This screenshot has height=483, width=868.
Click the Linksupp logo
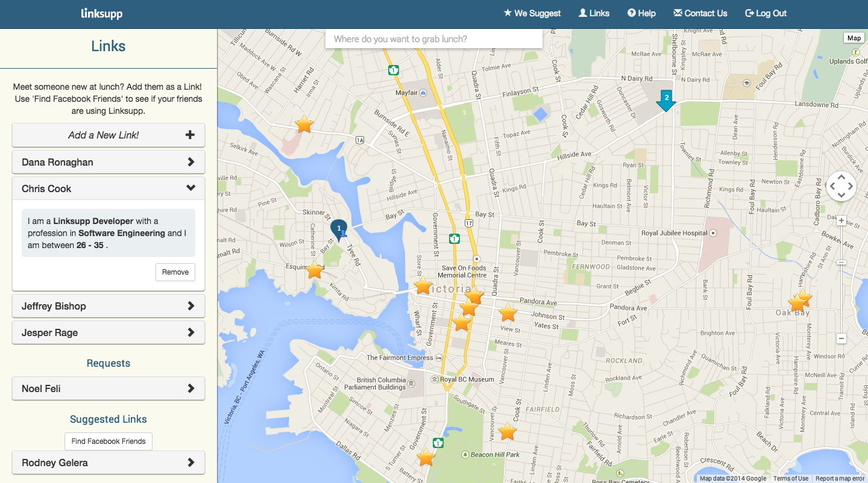[101, 13]
